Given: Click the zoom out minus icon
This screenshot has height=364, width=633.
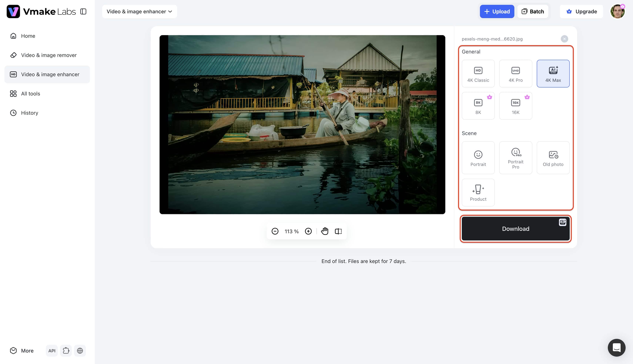Looking at the screenshot, I should click(275, 231).
